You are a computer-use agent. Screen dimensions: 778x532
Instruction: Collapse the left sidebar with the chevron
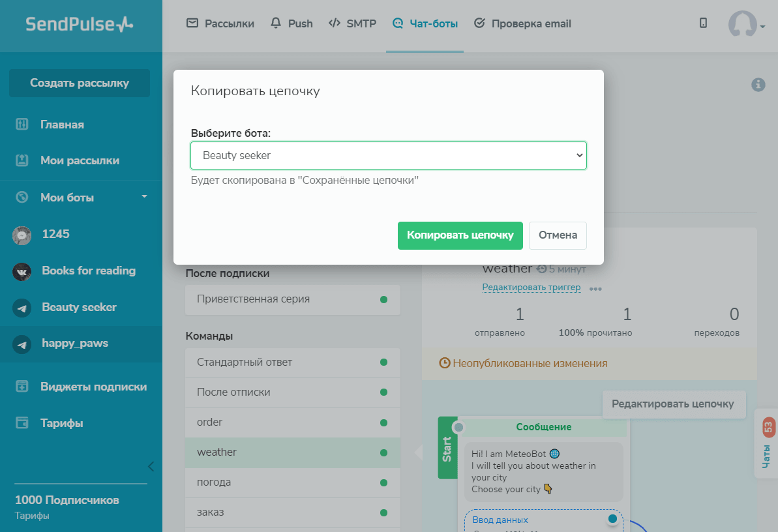(151, 466)
